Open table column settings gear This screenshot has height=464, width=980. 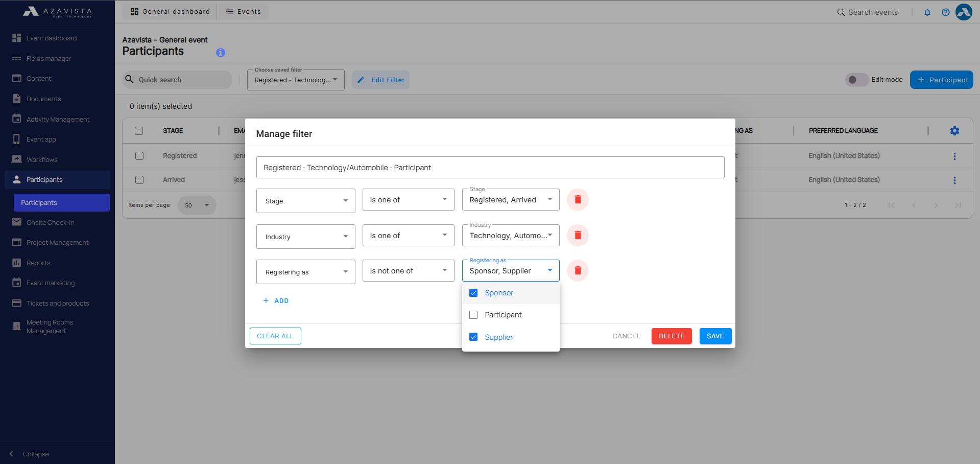[954, 131]
